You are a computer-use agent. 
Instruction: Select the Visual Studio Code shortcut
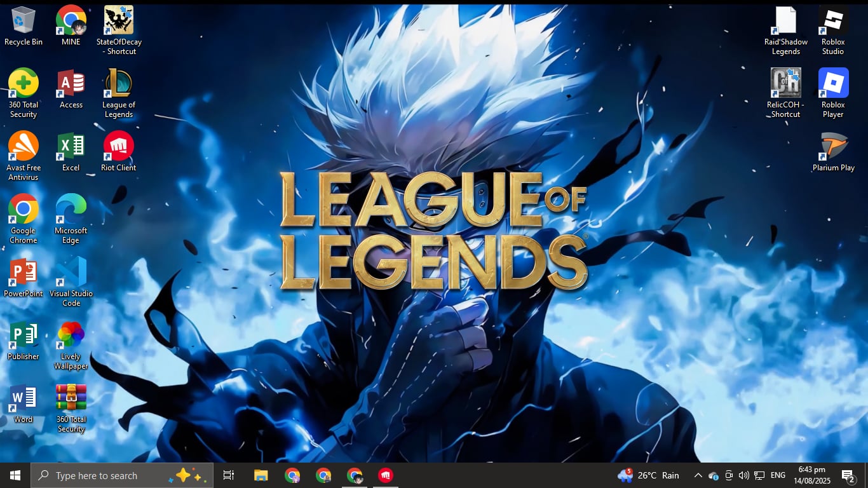pyautogui.click(x=71, y=282)
